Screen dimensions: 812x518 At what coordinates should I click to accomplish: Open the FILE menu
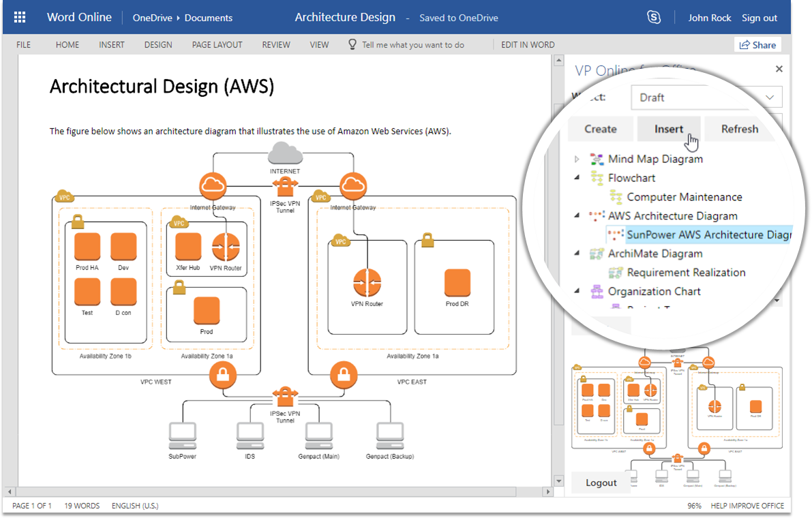(23, 44)
